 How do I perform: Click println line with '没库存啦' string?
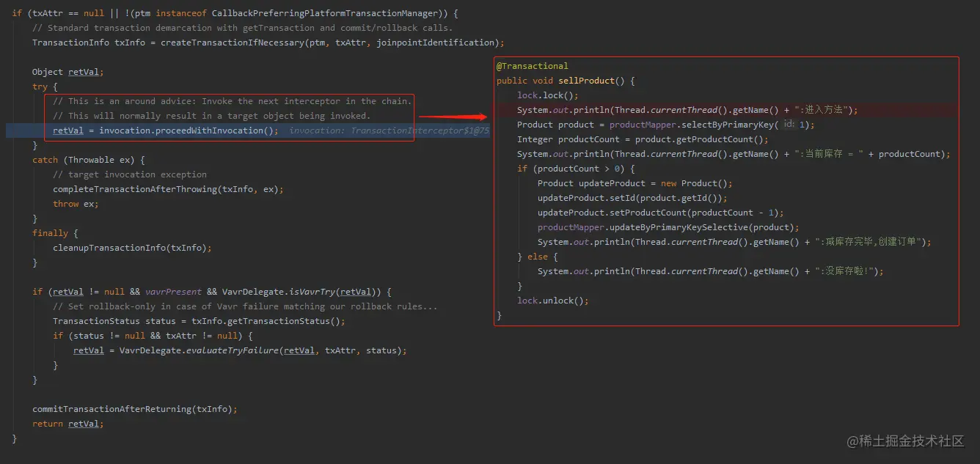711,271
